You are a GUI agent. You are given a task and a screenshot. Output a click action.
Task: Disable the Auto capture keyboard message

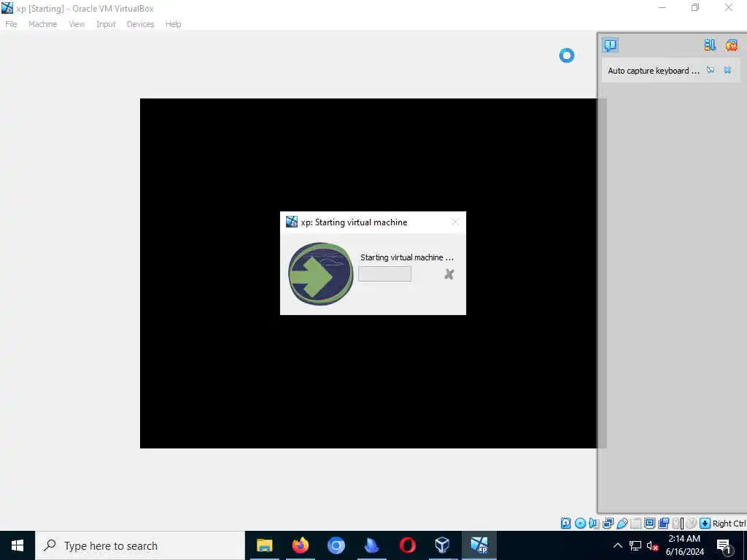click(x=711, y=71)
